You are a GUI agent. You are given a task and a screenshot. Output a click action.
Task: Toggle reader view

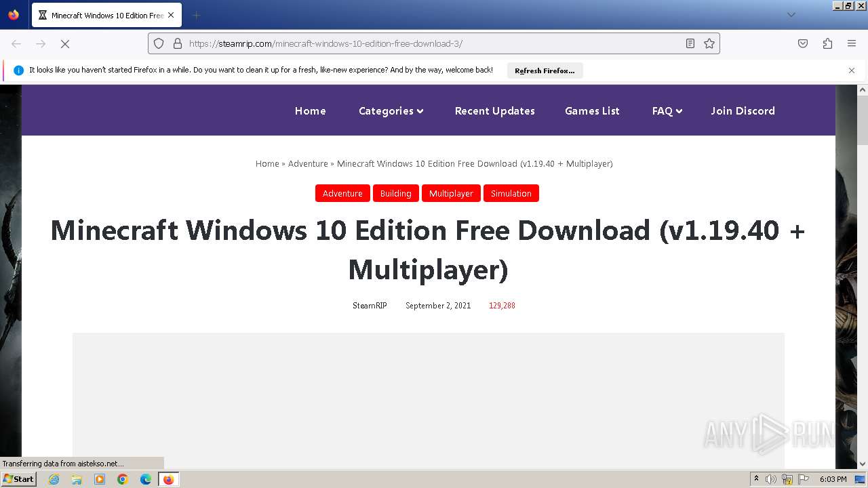click(x=690, y=43)
